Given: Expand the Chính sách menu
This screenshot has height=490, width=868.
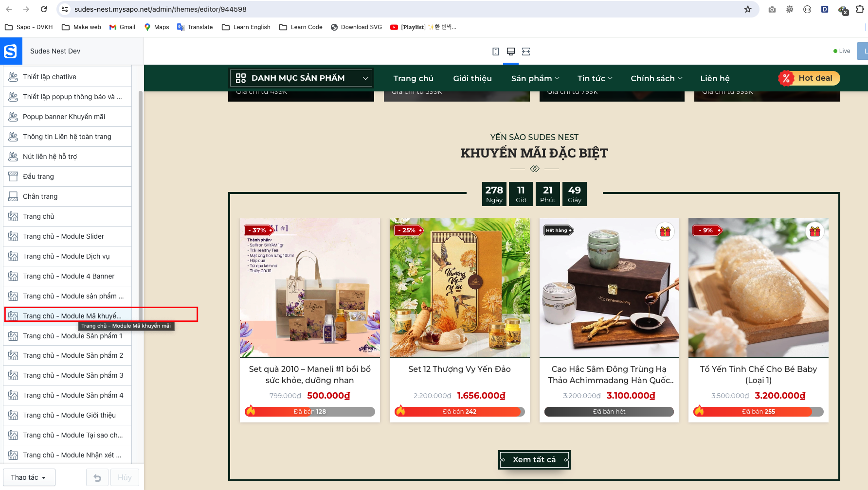Looking at the screenshot, I should [656, 78].
